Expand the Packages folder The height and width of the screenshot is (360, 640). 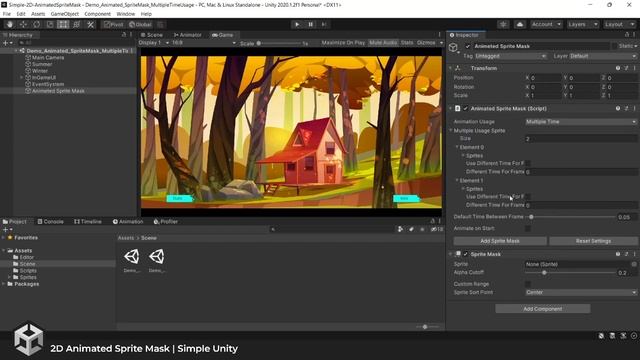tap(4, 284)
